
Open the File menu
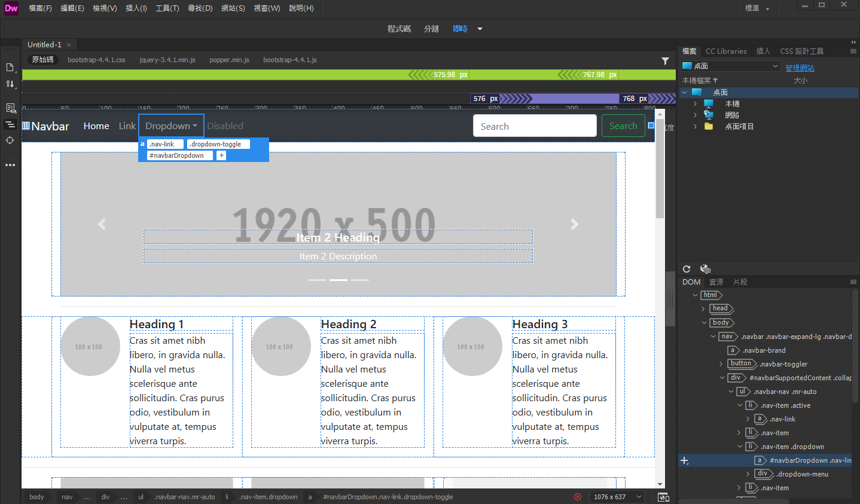click(40, 8)
